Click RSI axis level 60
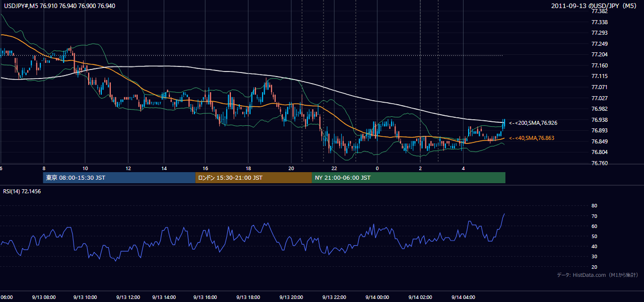644x302 pixels. [x=594, y=226]
